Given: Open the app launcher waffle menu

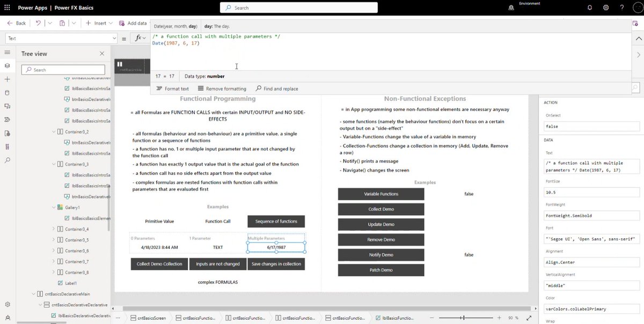Looking at the screenshot, I should pyautogui.click(x=8, y=8).
